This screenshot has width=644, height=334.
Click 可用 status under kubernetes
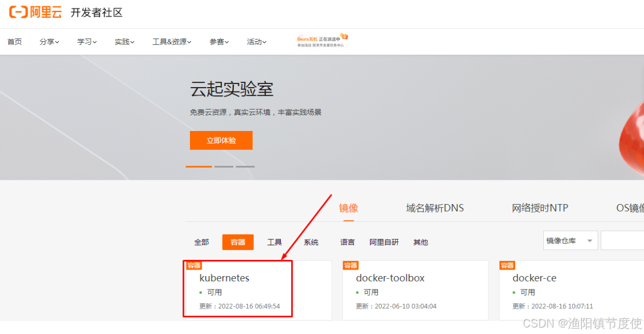point(214,292)
